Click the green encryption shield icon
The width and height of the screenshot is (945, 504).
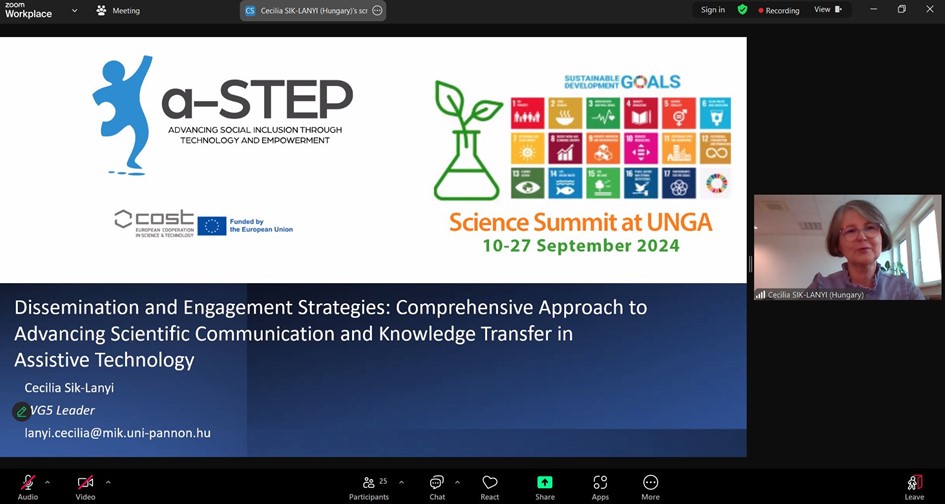742,10
